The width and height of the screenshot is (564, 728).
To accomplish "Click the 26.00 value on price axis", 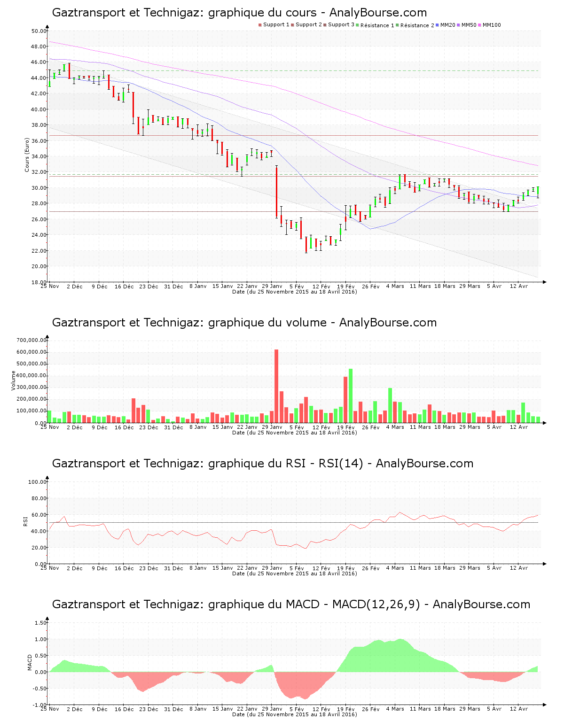I will (39, 219).
